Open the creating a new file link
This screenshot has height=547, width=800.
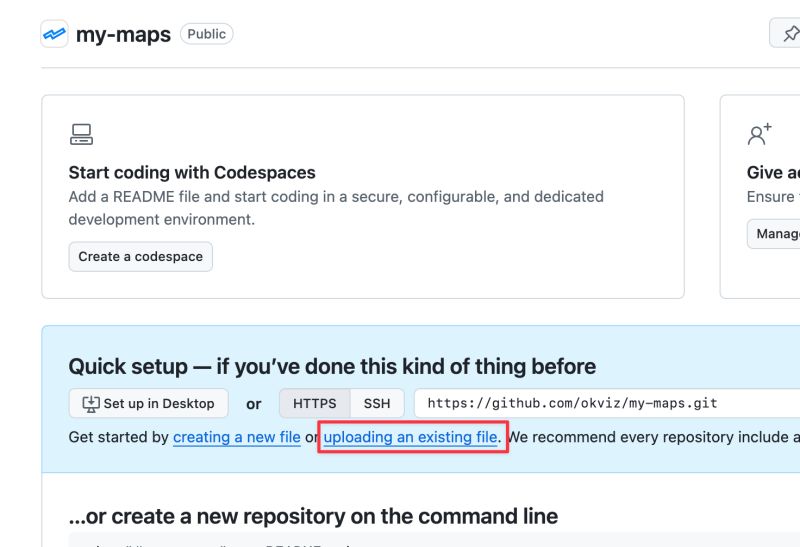(x=237, y=437)
